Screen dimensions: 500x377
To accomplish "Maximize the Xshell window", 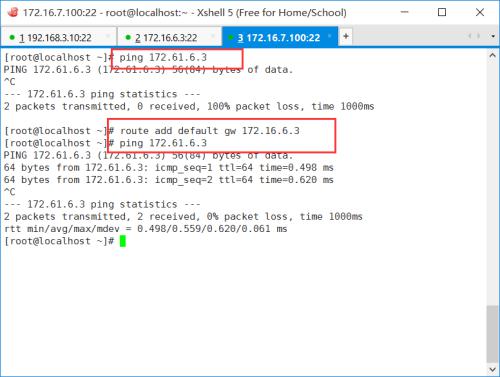I will click(442, 12).
